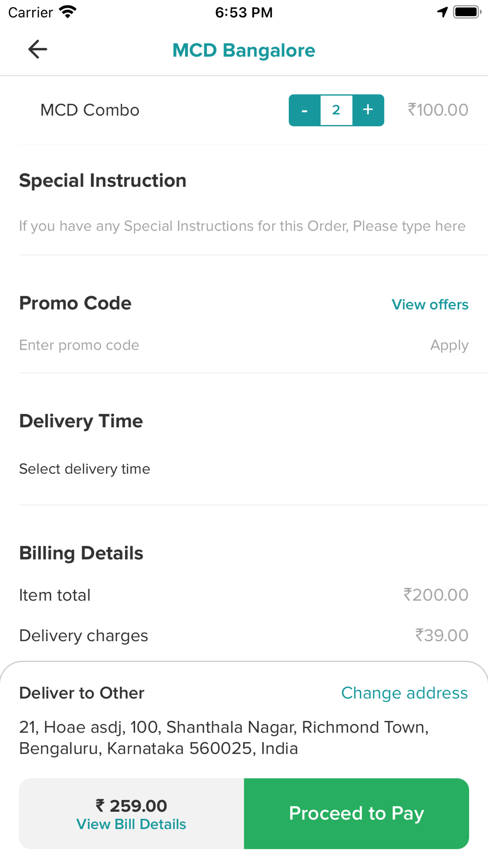Tap Proceed to Pay button
This screenshot has width=488, height=868.
point(356,813)
